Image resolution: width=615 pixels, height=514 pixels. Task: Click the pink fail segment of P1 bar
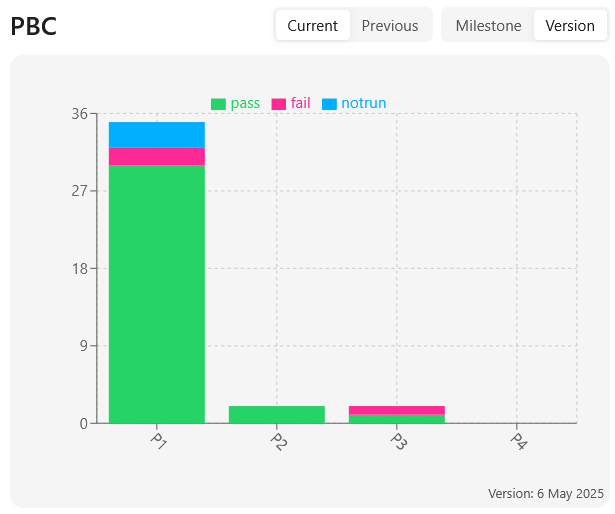(157, 157)
